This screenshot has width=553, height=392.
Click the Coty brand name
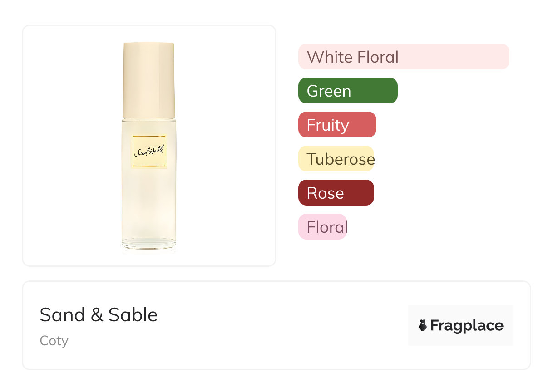pyautogui.click(x=54, y=341)
